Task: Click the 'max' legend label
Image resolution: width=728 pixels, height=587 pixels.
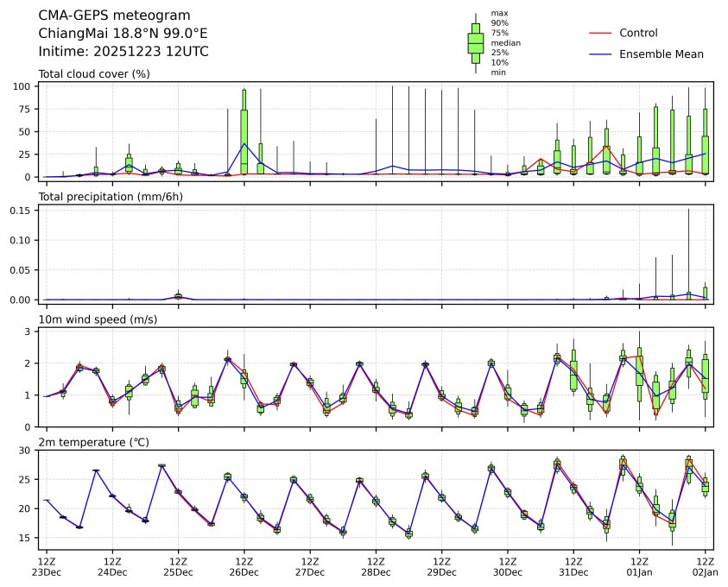Action: click(x=499, y=14)
